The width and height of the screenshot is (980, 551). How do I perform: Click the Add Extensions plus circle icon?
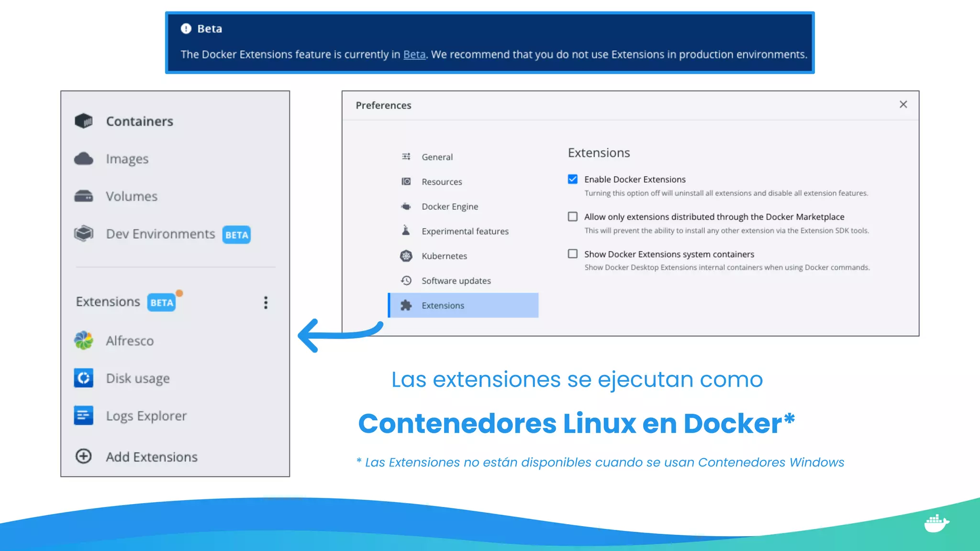tap(84, 456)
